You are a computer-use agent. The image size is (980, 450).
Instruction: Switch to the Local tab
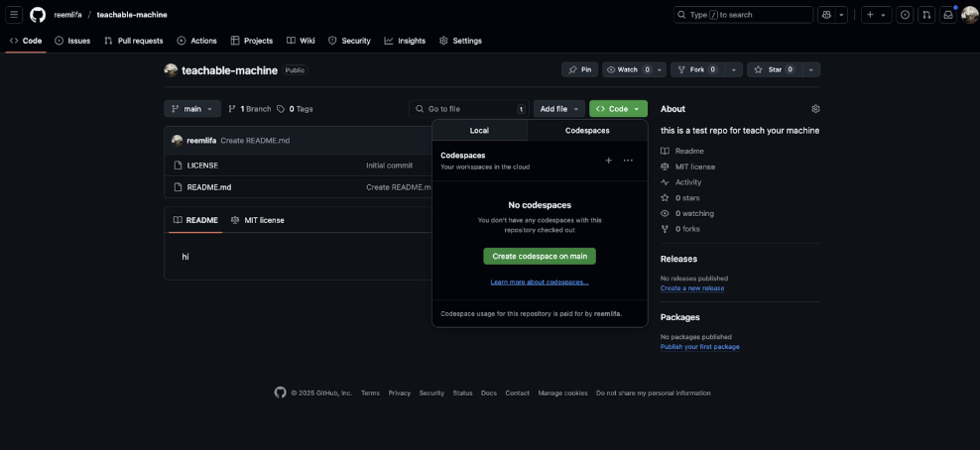(x=479, y=131)
